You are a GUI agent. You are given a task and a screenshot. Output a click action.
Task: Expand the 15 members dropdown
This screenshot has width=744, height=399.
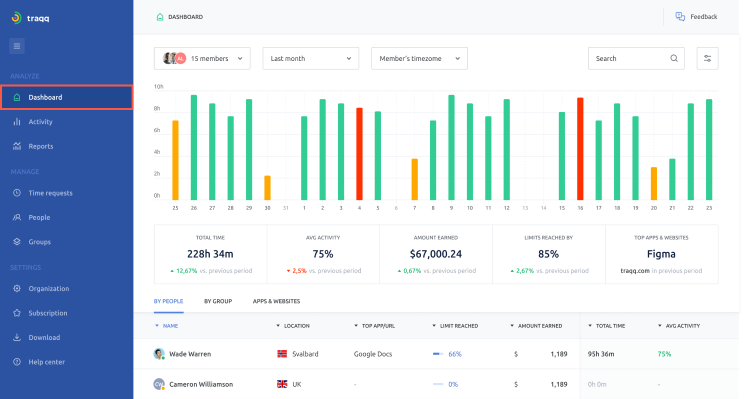[x=202, y=58]
